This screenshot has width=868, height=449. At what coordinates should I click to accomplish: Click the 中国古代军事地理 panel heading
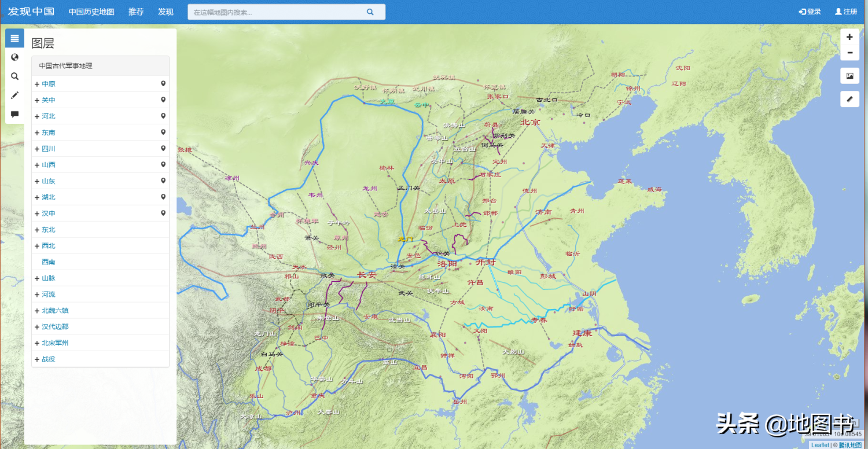(x=100, y=66)
